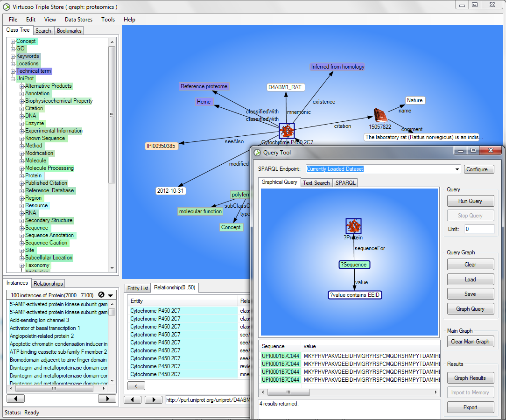Screen dimensions: 506x420
Task: Click the Graph Results button
Action: tap(470, 378)
